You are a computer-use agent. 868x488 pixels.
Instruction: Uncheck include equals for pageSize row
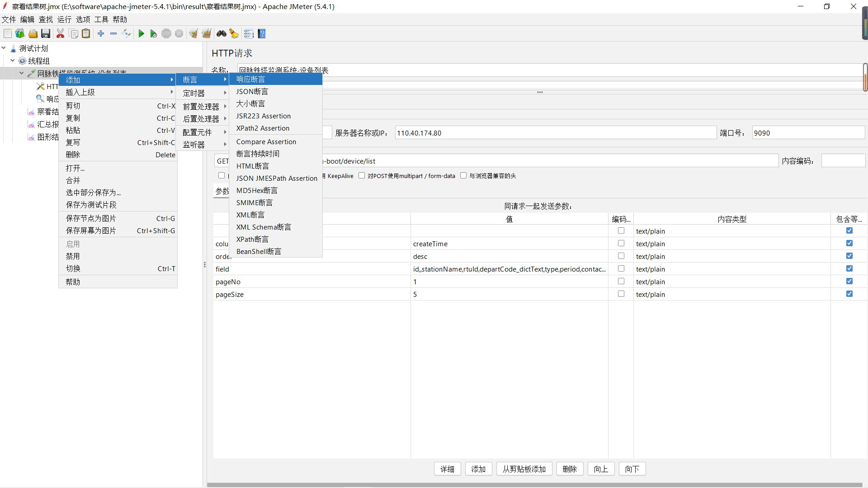(849, 294)
